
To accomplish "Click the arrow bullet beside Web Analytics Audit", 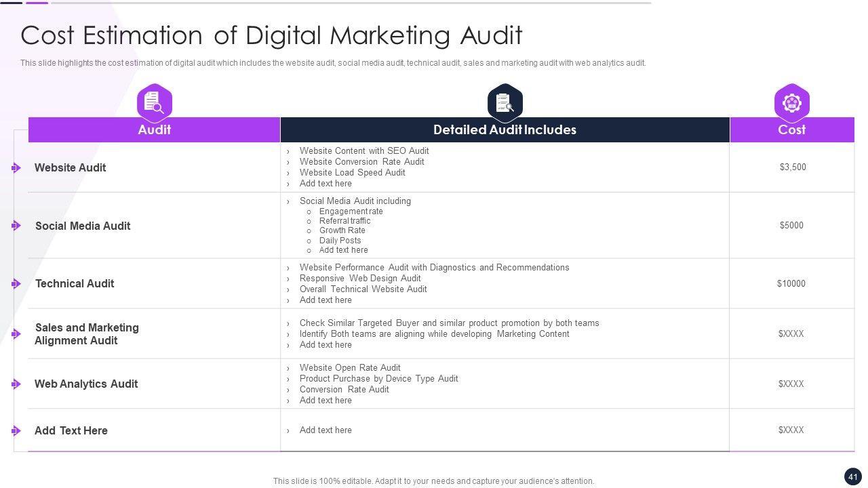I will tap(16, 384).
